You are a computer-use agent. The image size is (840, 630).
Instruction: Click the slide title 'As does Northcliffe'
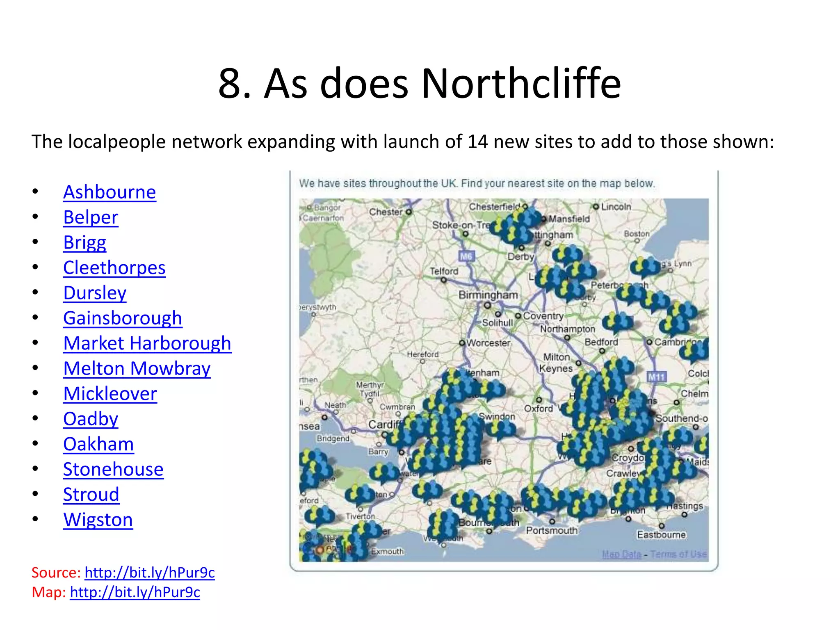(420, 83)
